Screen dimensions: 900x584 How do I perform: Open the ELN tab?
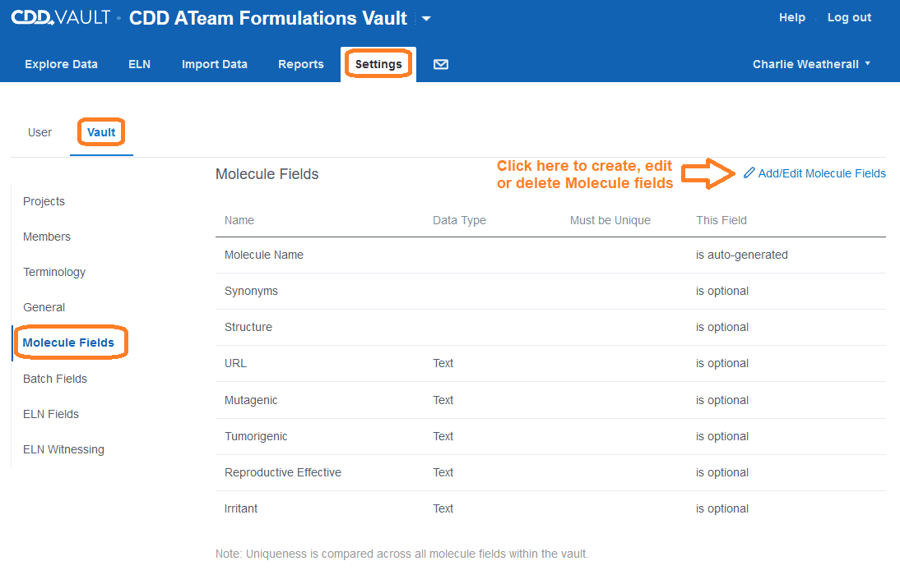pyautogui.click(x=139, y=64)
